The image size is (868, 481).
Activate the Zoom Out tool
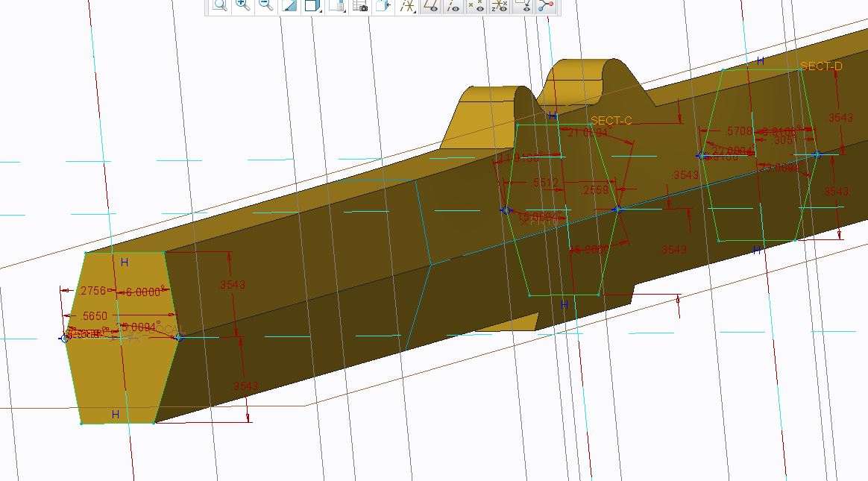coord(265,5)
